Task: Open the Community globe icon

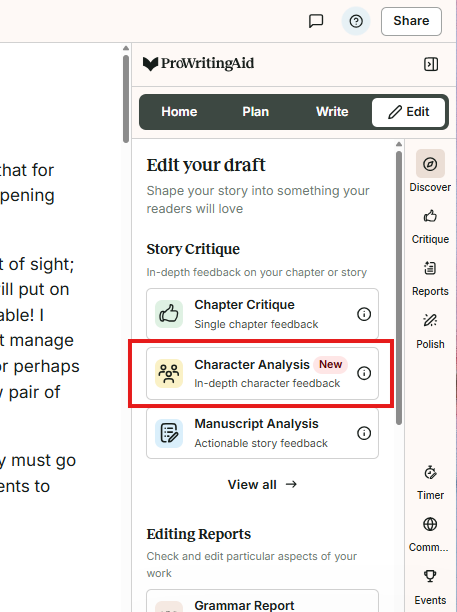Action: coord(430,524)
